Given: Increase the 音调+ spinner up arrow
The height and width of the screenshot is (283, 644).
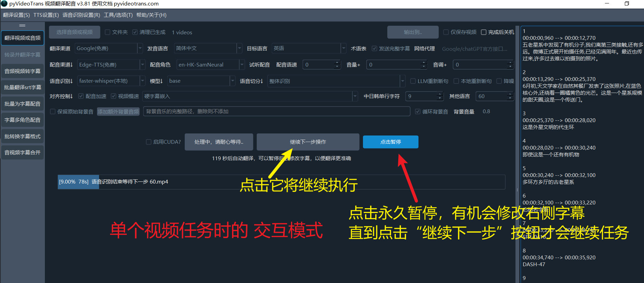Looking at the screenshot, I should pos(510,62).
